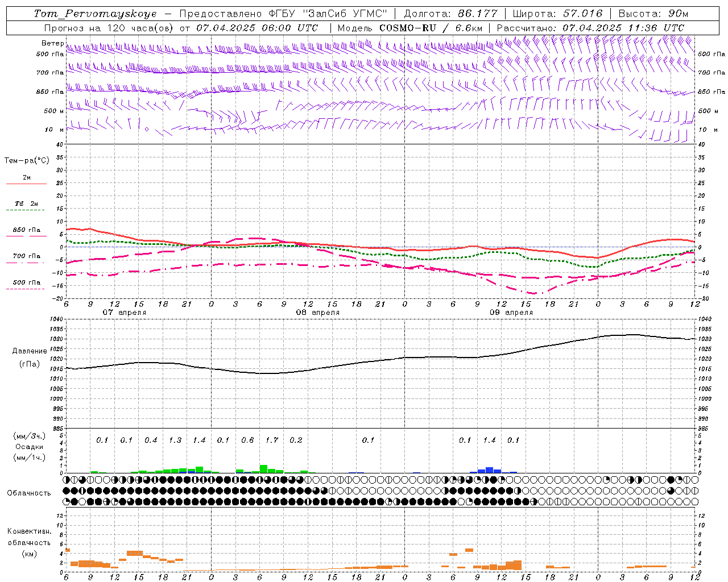
Task: Click the tallest blue precipitation bar
Action: pos(489,470)
